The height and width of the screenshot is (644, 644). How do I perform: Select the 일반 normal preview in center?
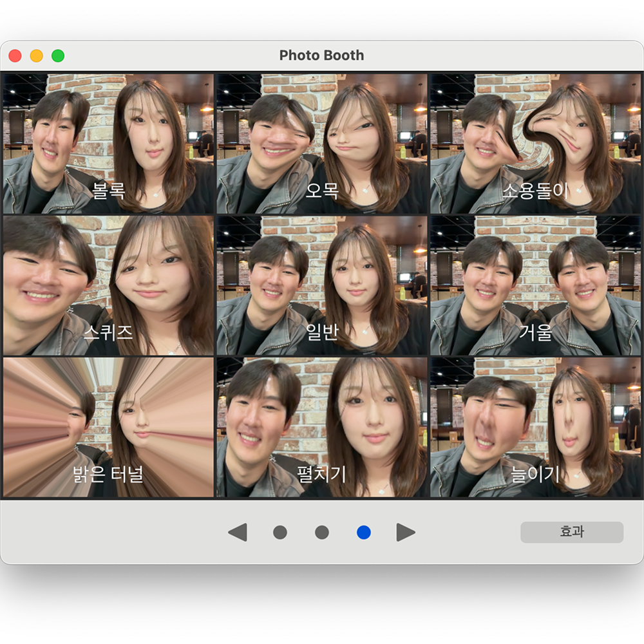(322, 285)
